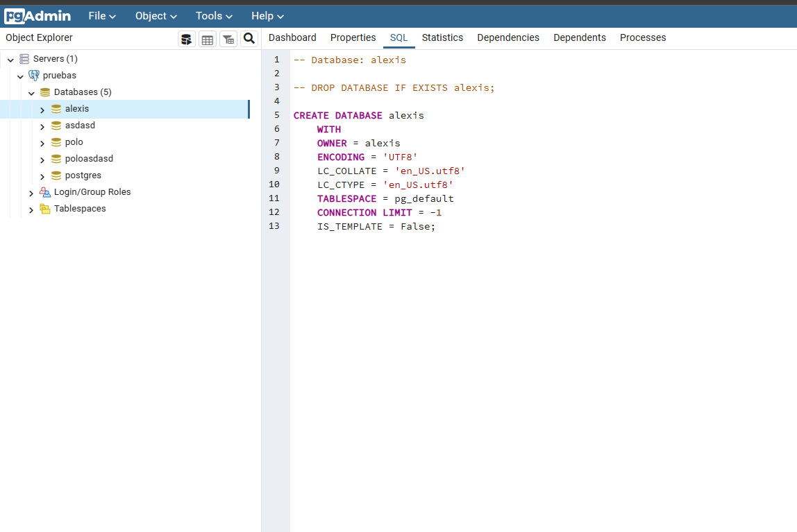Click the LC_COLLATE line in SQL
This screenshot has height=532, width=797.
click(391, 171)
